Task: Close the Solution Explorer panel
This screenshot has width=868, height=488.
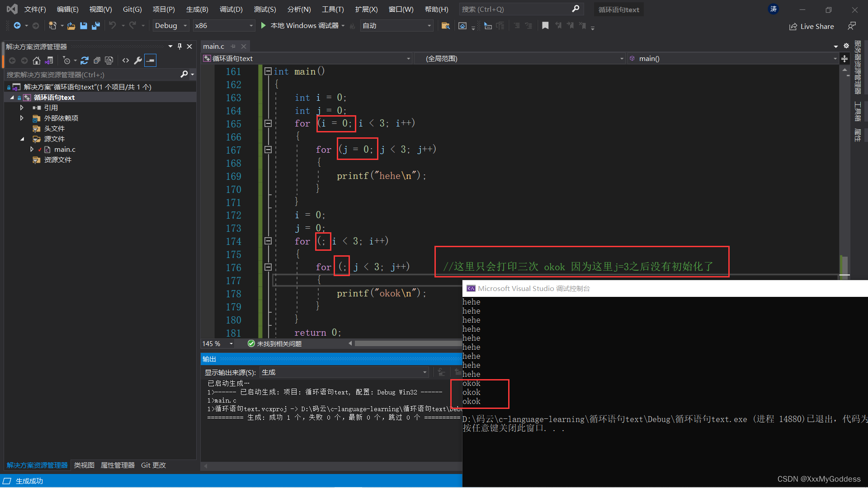Action: (189, 46)
